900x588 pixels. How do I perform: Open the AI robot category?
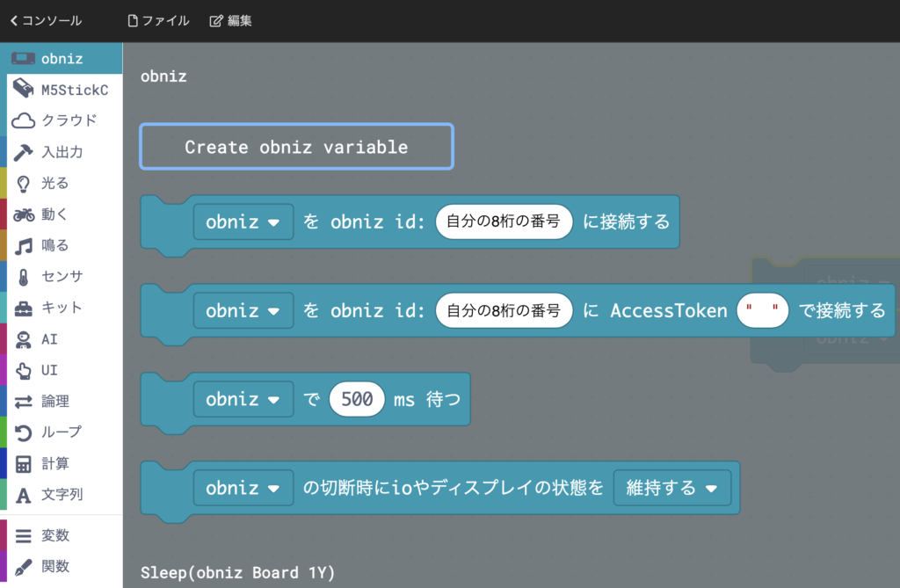pyautogui.click(x=62, y=338)
